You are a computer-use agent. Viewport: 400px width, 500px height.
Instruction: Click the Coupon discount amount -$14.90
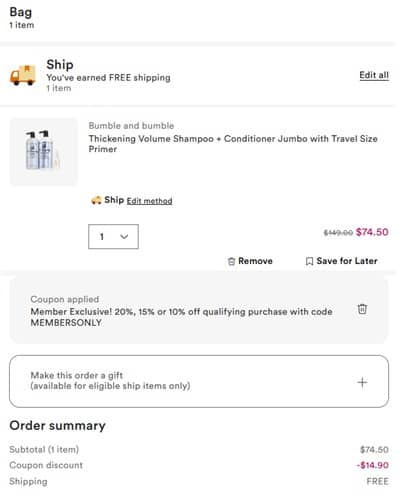click(373, 465)
